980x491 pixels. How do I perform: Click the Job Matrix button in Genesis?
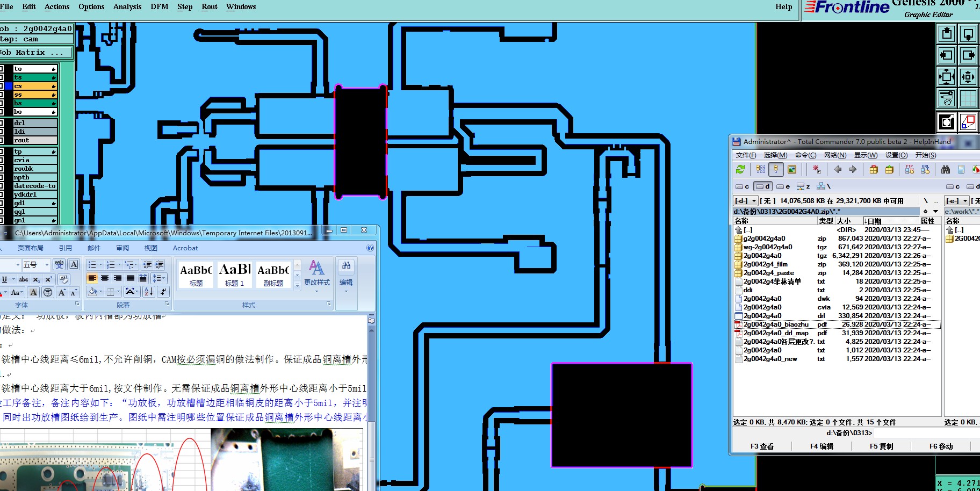(x=35, y=52)
